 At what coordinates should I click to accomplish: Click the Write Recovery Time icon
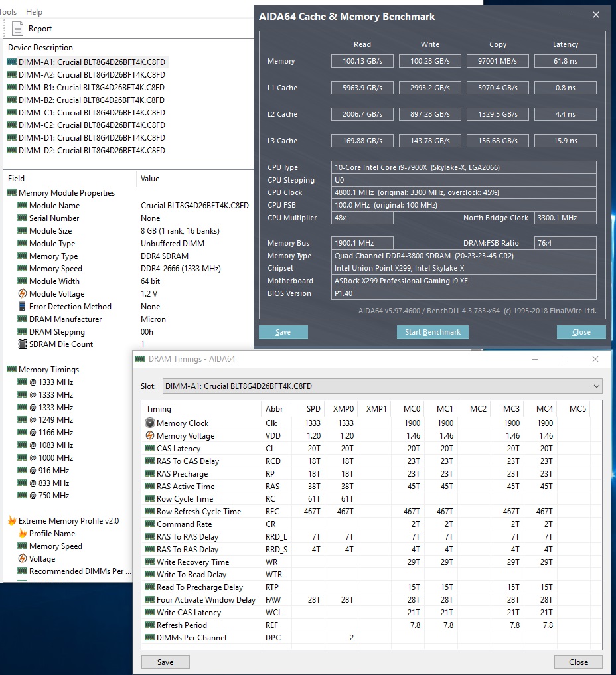click(x=150, y=562)
